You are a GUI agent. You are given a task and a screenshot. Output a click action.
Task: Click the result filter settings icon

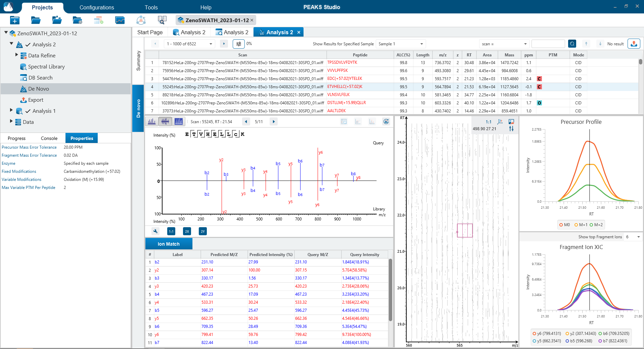point(238,44)
